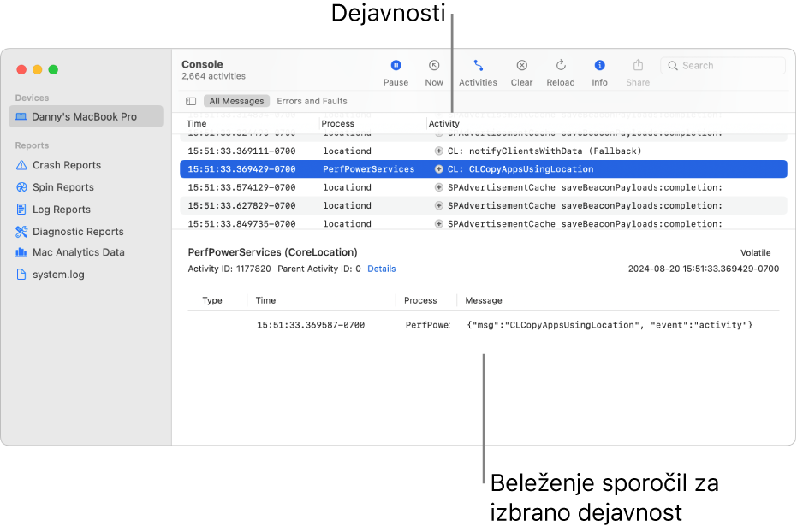This screenshot has width=797, height=532.
Task: Toggle the filter bar sidebar icon
Action: point(191,101)
